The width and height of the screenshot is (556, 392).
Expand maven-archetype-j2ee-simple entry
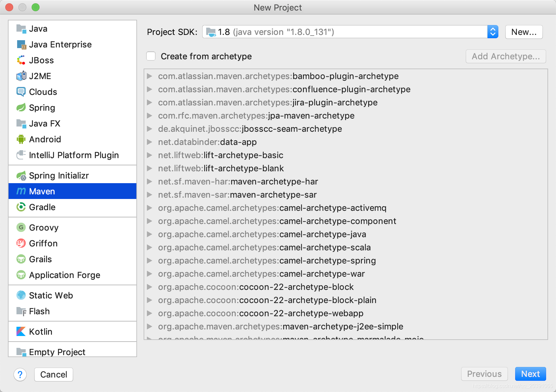[x=150, y=326]
